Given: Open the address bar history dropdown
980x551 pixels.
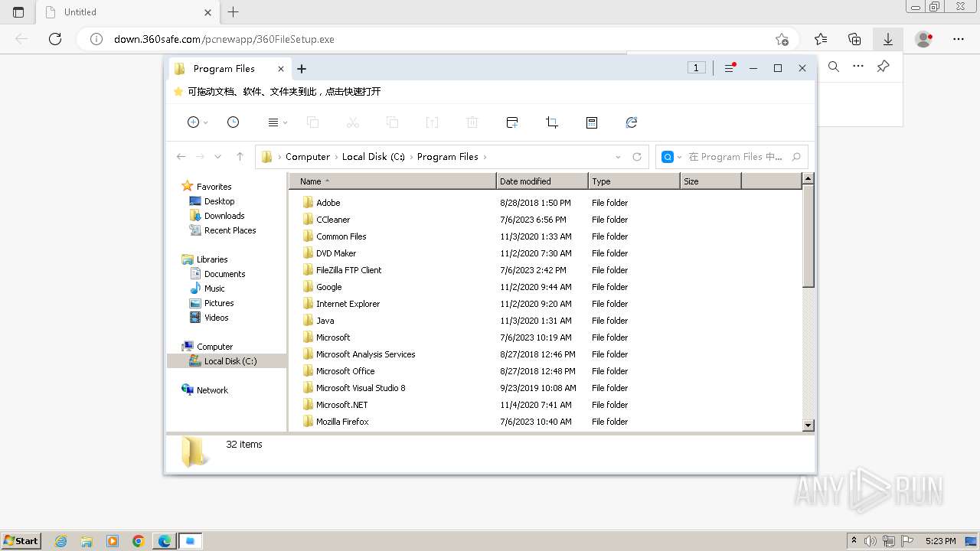Looking at the screenshot, I should point(619,157).
